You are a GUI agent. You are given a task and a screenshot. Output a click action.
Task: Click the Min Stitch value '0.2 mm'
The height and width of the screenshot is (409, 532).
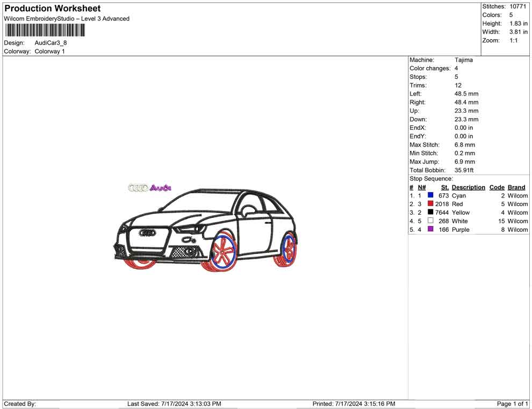(465, 153)
